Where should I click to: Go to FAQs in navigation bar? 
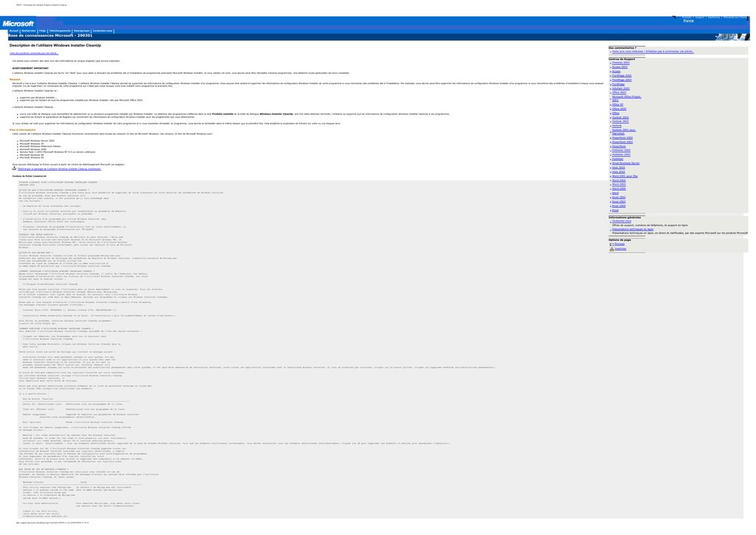(42, 31)
